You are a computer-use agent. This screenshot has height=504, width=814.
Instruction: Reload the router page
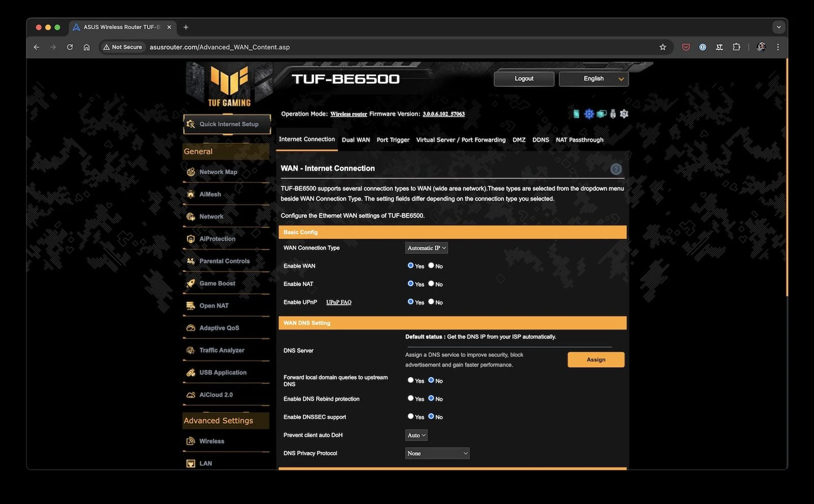(x=70, y=47)
